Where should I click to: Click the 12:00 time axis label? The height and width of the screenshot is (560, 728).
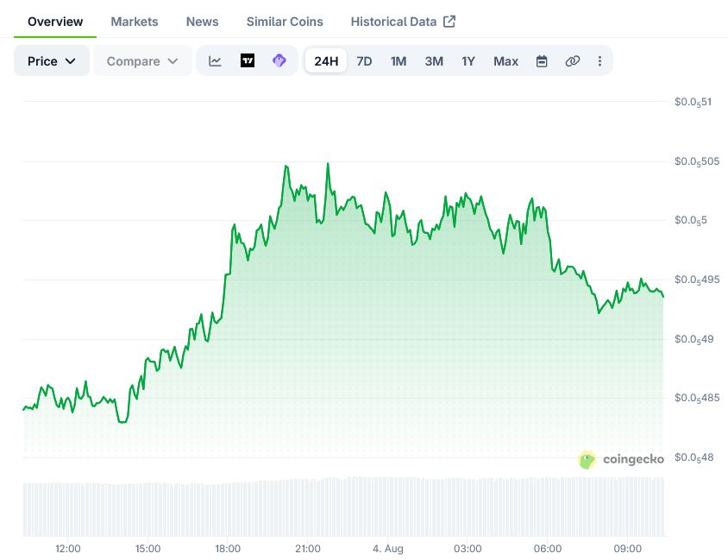point(68,549)
